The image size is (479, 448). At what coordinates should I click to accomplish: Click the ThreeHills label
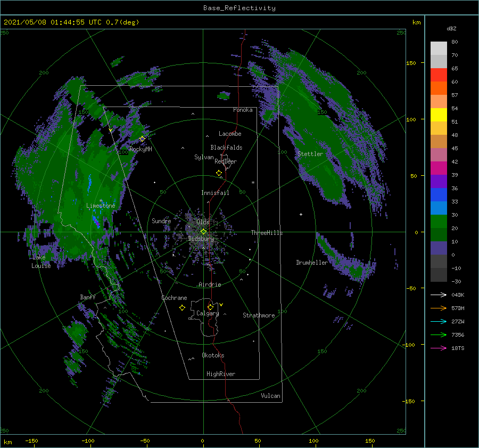[267, 233]
